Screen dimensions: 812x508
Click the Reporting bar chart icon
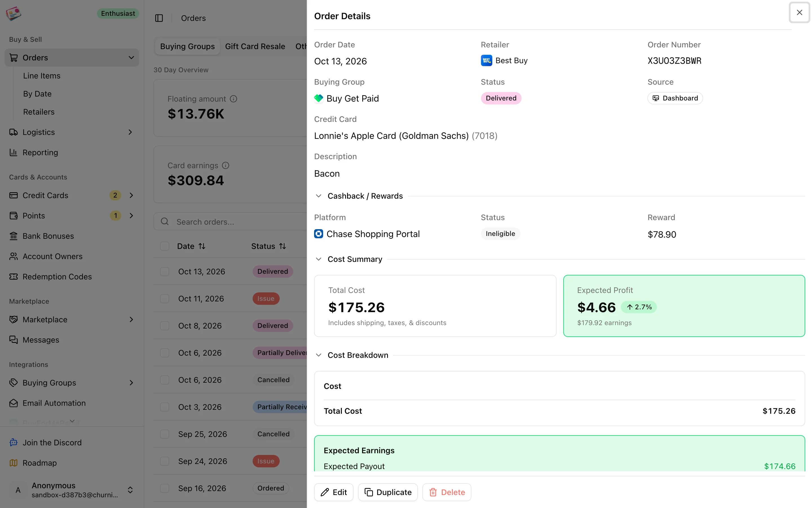pos(14,152)
